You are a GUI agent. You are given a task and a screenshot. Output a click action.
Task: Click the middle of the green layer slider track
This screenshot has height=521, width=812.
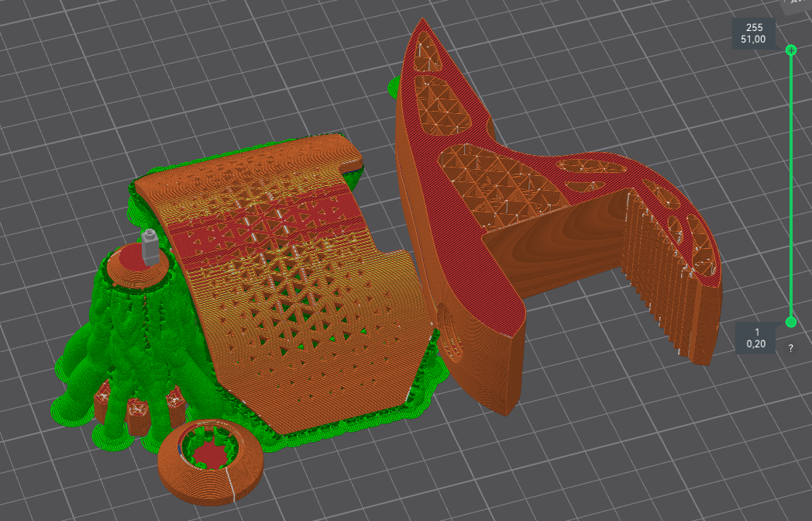(790, 186)
